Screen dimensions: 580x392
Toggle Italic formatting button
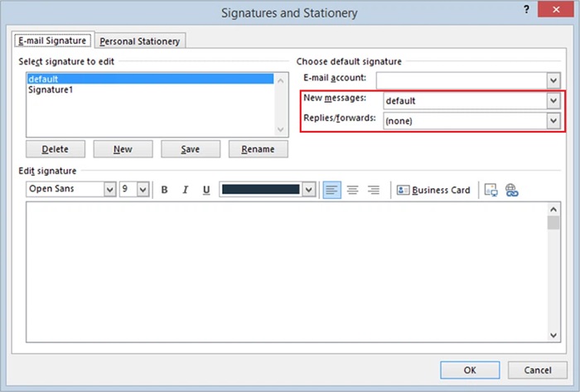[186, 190]
